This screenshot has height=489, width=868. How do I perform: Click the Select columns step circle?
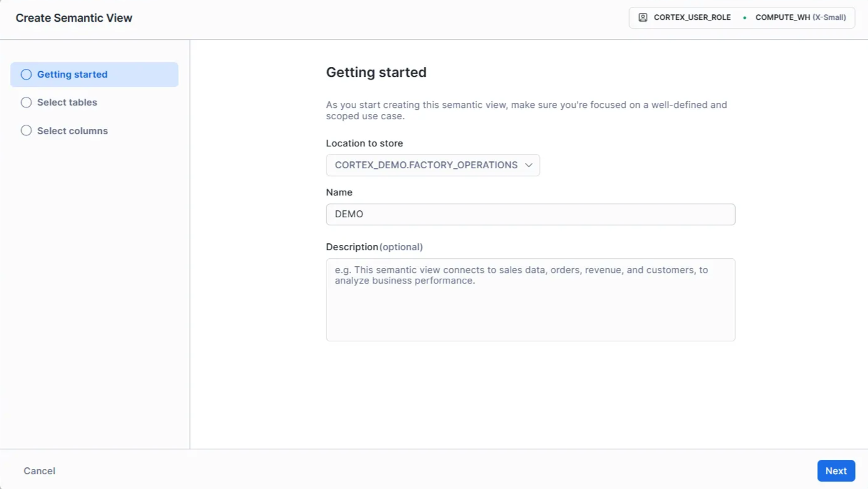coord(26,131)
